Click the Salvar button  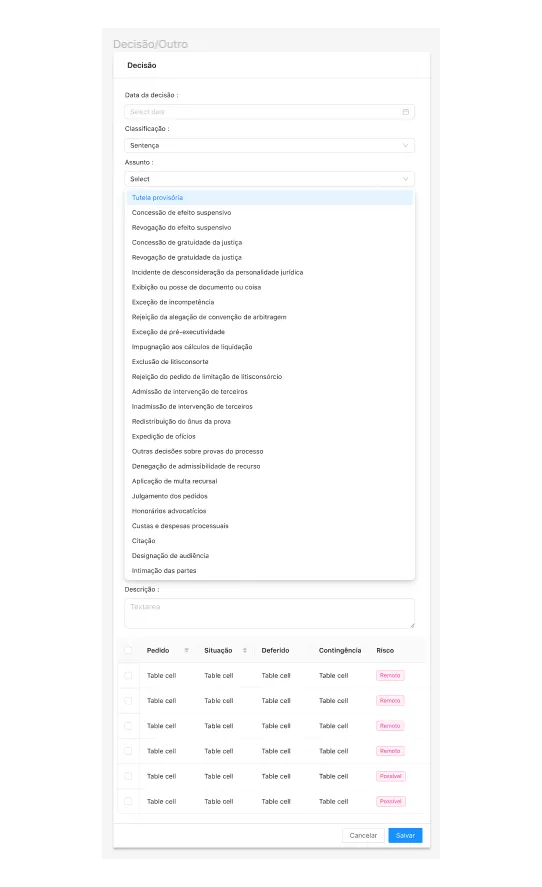pyautogui.click(x=405, y=836)
